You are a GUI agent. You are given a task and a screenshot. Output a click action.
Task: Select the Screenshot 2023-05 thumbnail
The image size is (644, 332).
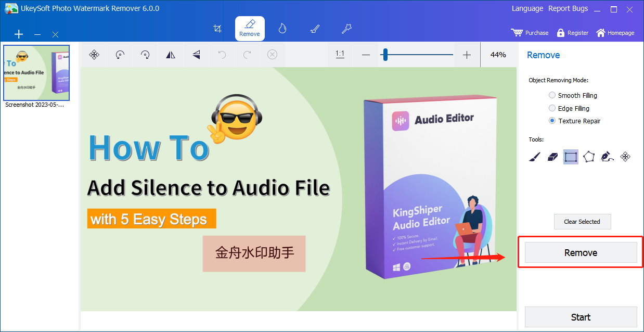(36, 73)
